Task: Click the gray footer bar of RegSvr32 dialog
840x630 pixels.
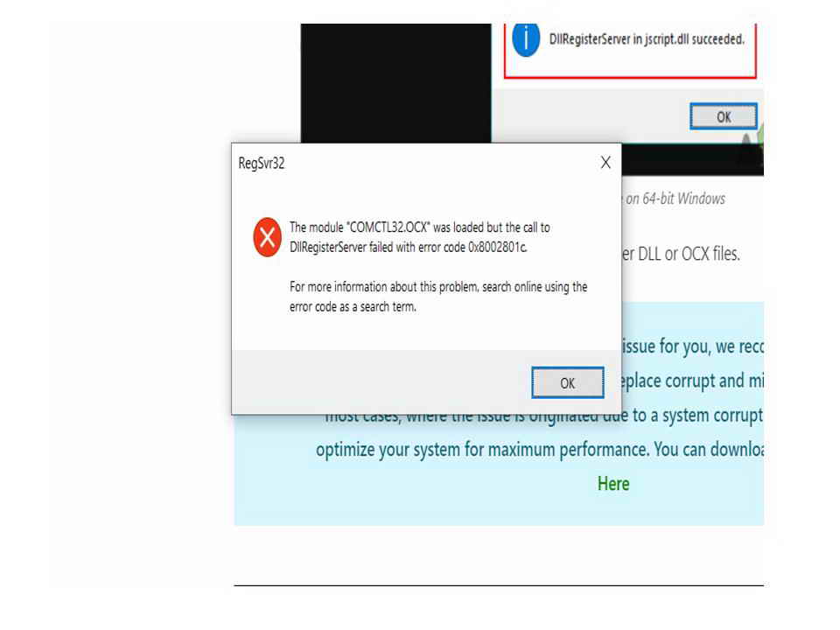Action: pyautogui.click(x=426, y=382)
